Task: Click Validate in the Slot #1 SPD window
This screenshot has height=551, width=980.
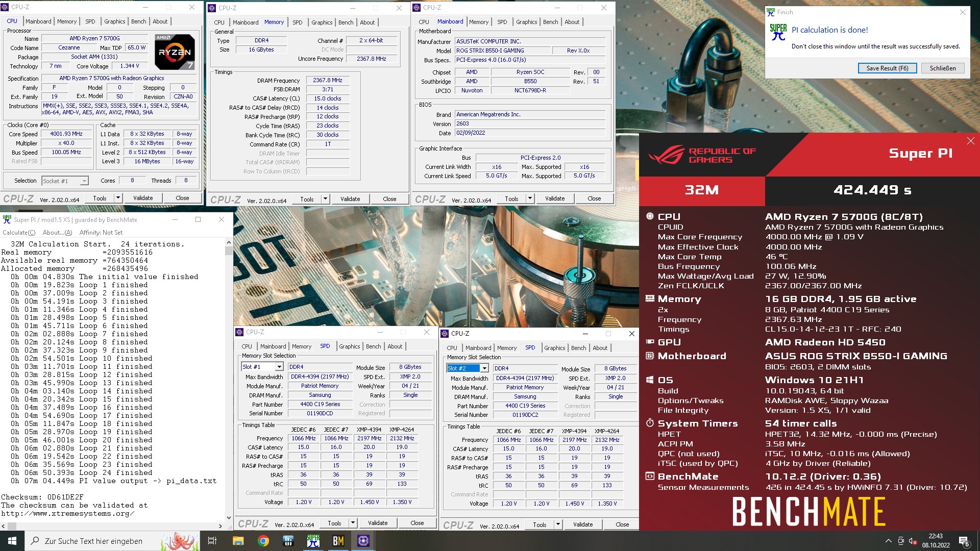Action: tap(378, 523)
